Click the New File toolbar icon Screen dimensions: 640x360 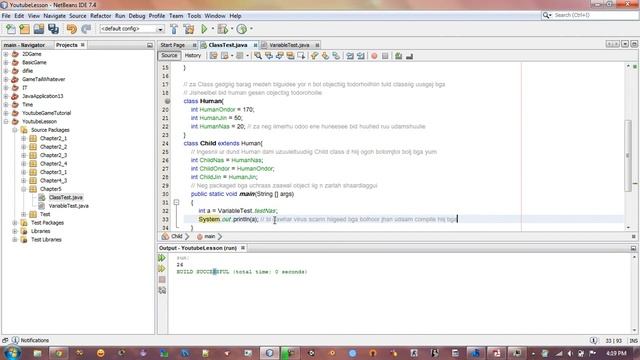tap(11, 29)
